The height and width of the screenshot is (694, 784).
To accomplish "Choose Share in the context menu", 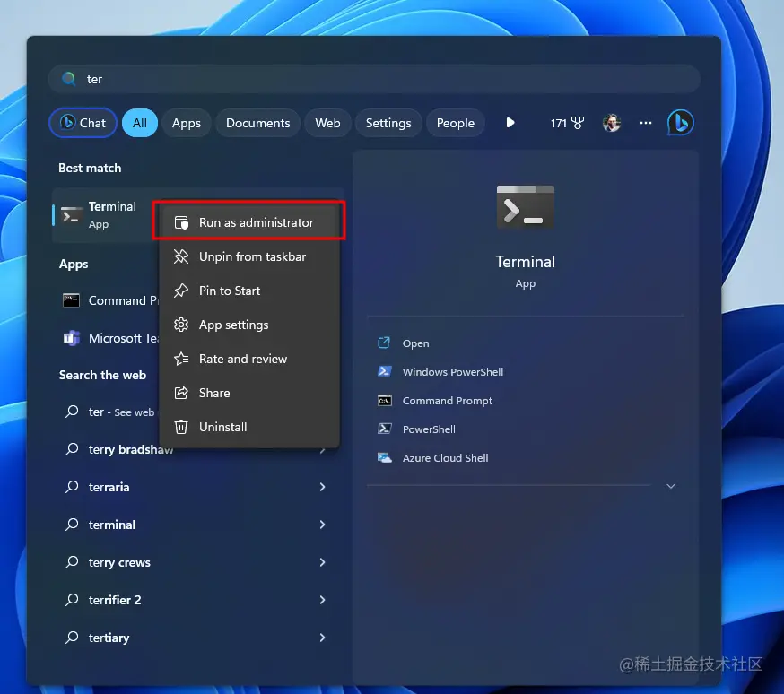I will (x=249, y=393).
